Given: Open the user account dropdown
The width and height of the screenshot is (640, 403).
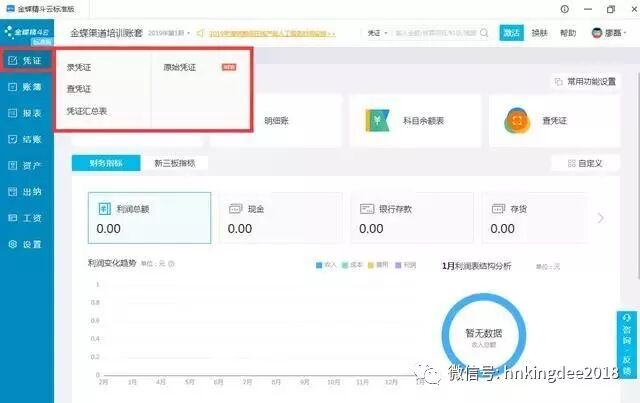Looking at the screenshot, I should pyautogui.click(x=609, y=33).
